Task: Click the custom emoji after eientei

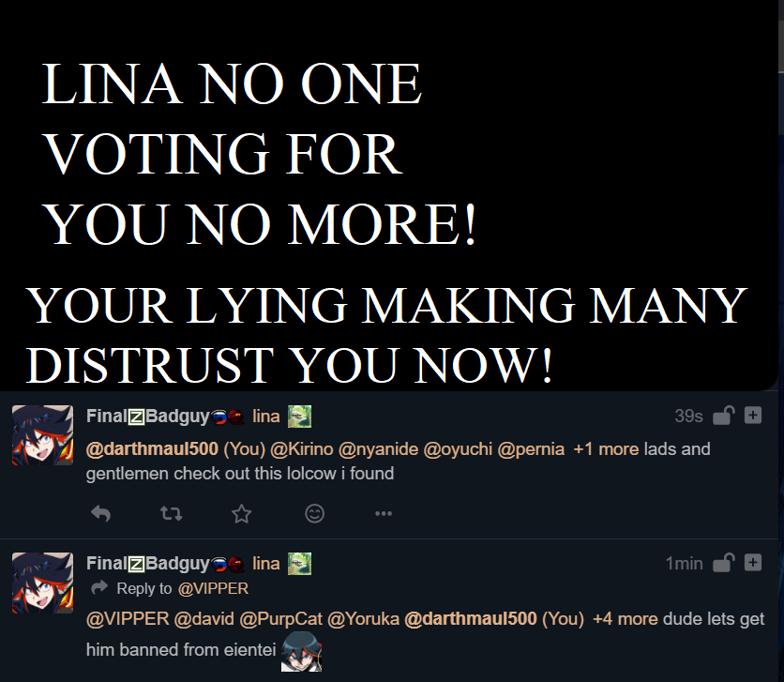Action: click(301, 651)
